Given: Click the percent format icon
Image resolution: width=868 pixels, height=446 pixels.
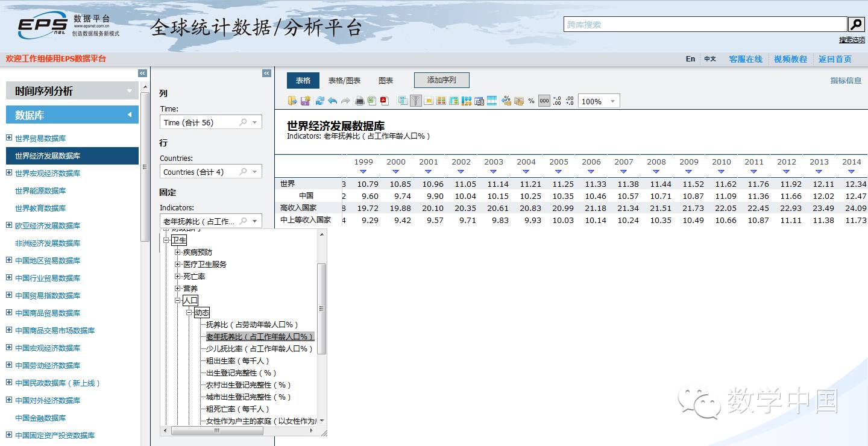Looking at the screenshot, I should 531,101.
